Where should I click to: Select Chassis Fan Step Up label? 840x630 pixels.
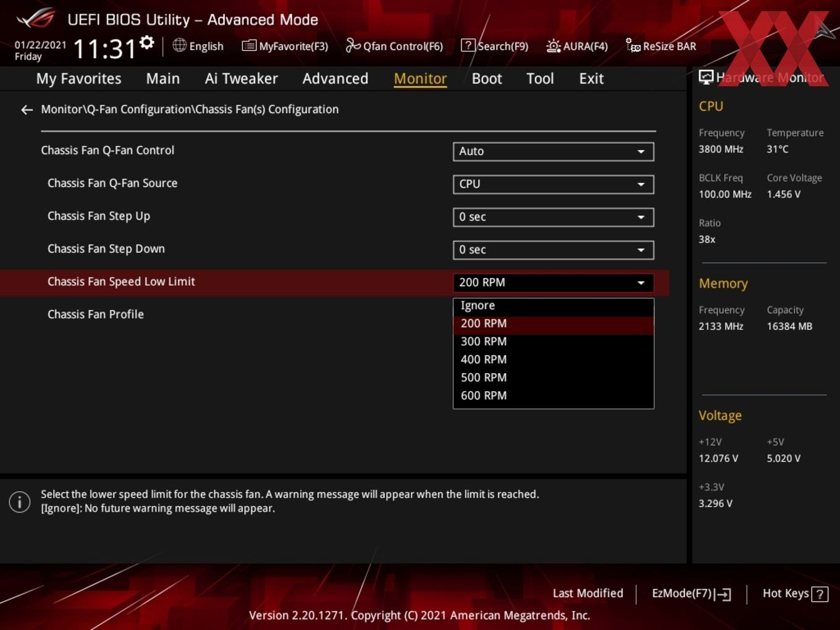pyautogui.click(x=99, y=216)
